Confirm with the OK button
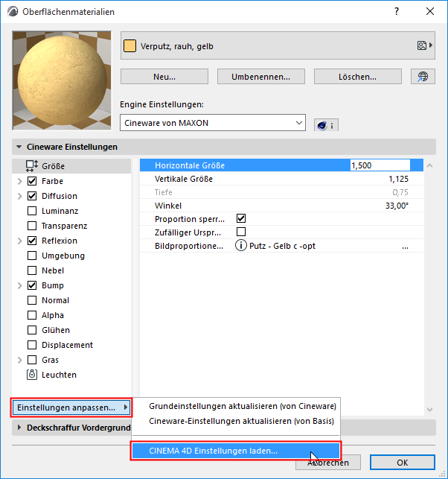 402,463
